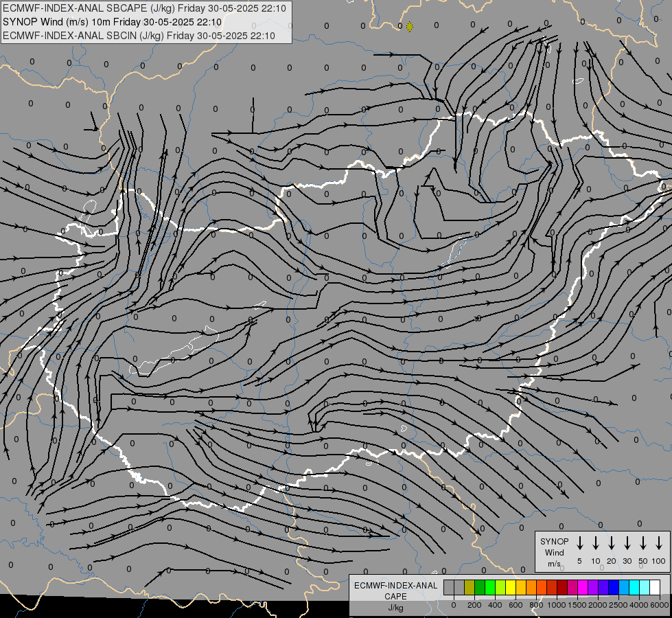
Task: Pick the pure yellow CAPE legend swatch
Action: click(511, 587)
